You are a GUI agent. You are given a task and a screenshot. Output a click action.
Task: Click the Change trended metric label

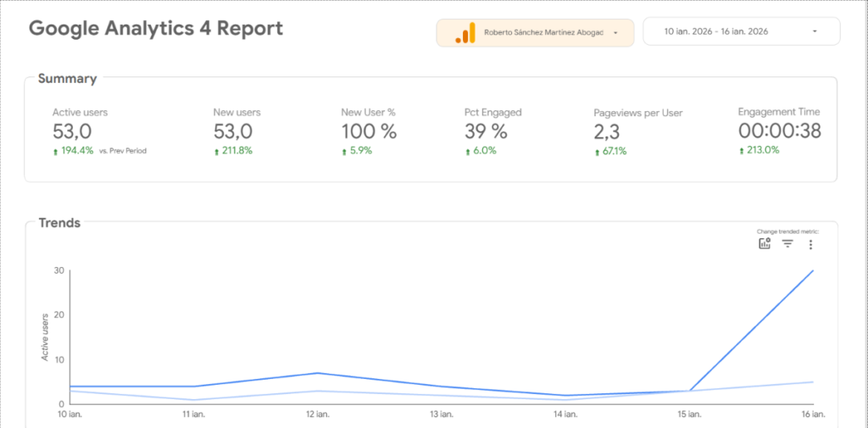click(x=787, y=231)
